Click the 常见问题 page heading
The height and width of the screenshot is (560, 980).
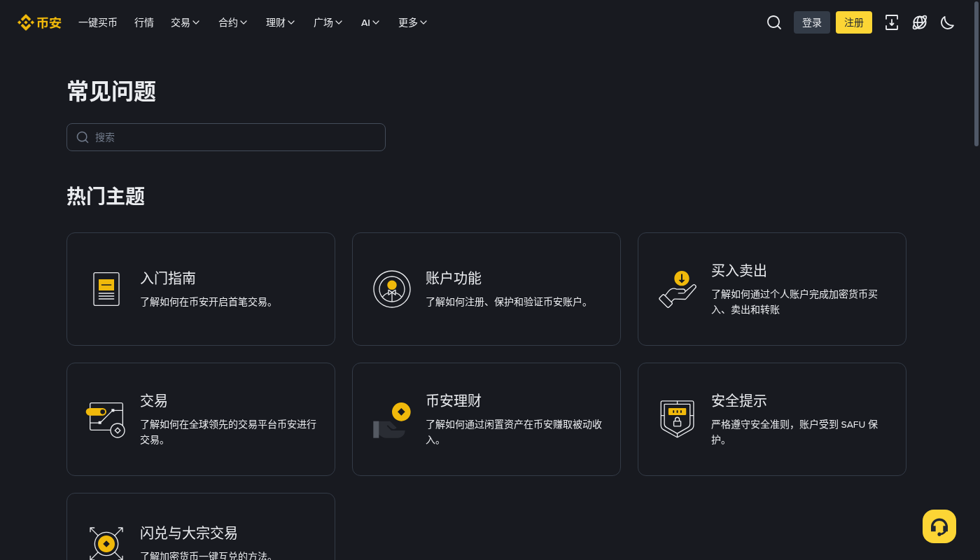coord(111,91)
